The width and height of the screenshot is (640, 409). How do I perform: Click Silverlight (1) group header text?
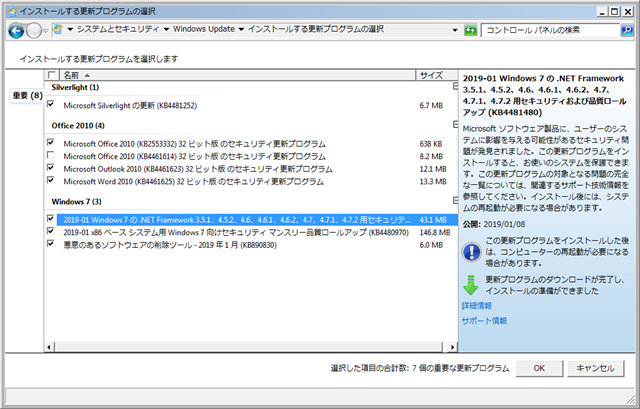(x=75, y=87)
